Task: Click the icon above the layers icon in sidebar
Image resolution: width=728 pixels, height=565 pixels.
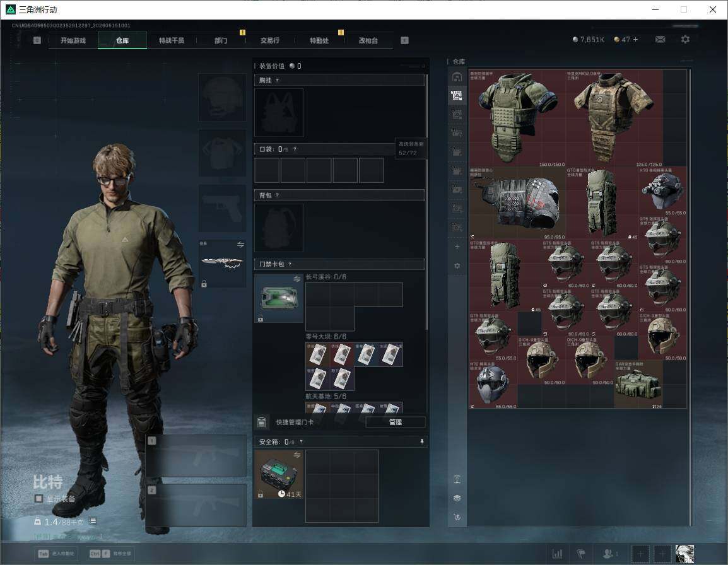Action: pyautogui.click(x=457, y=479)
